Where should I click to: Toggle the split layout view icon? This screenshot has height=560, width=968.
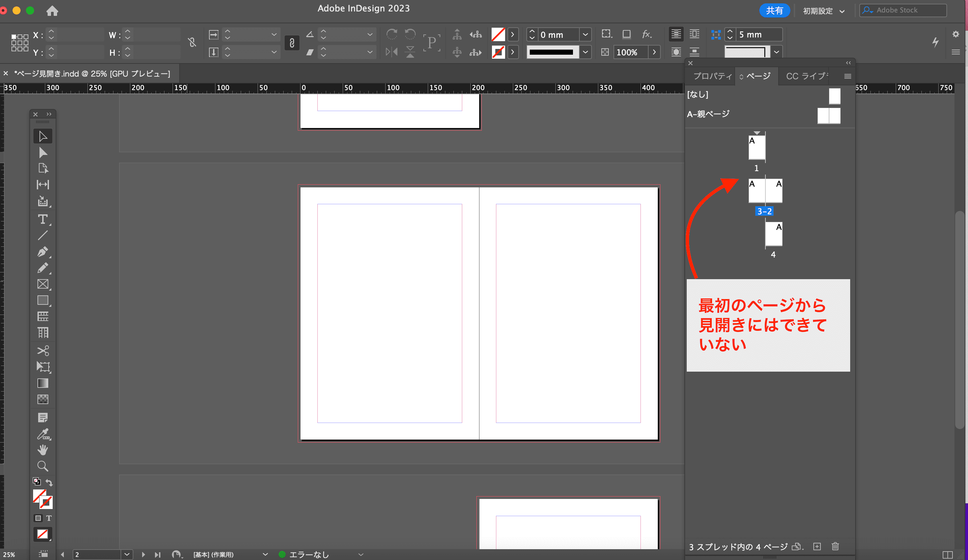[x=947, y=555]
